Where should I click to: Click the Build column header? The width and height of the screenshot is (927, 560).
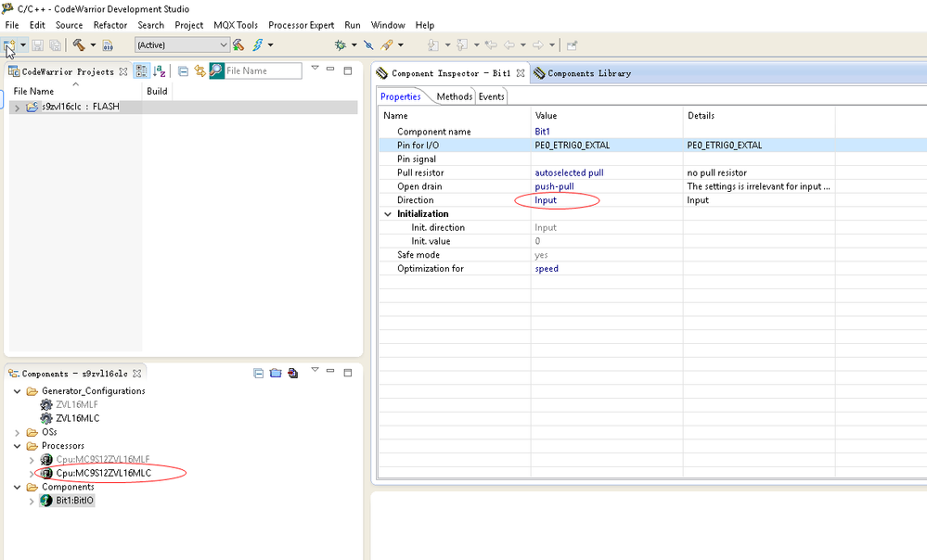click(x=157, y=91)
